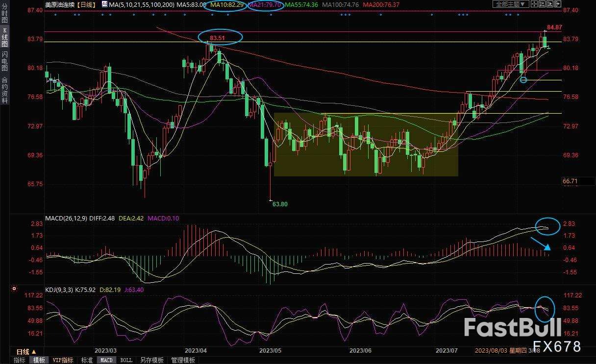Click the first blue event dot on top row
The height and width of the screenshot is (364, 596).
coord(55,15)
